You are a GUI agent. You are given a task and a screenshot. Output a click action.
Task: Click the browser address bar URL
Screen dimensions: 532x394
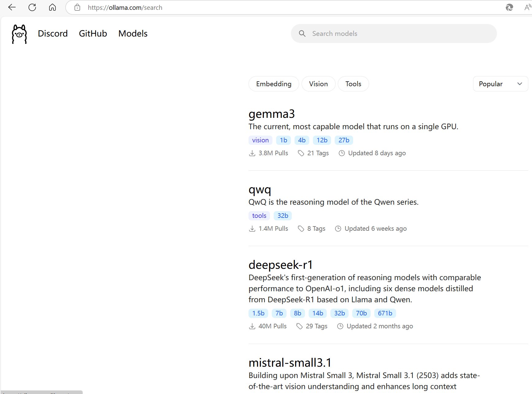[x=125, y=7]
